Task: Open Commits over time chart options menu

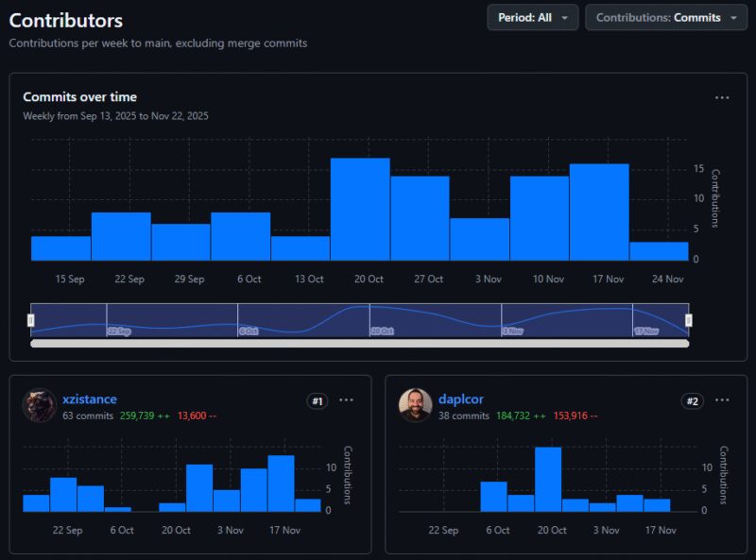Action: (x=722, y=97)
